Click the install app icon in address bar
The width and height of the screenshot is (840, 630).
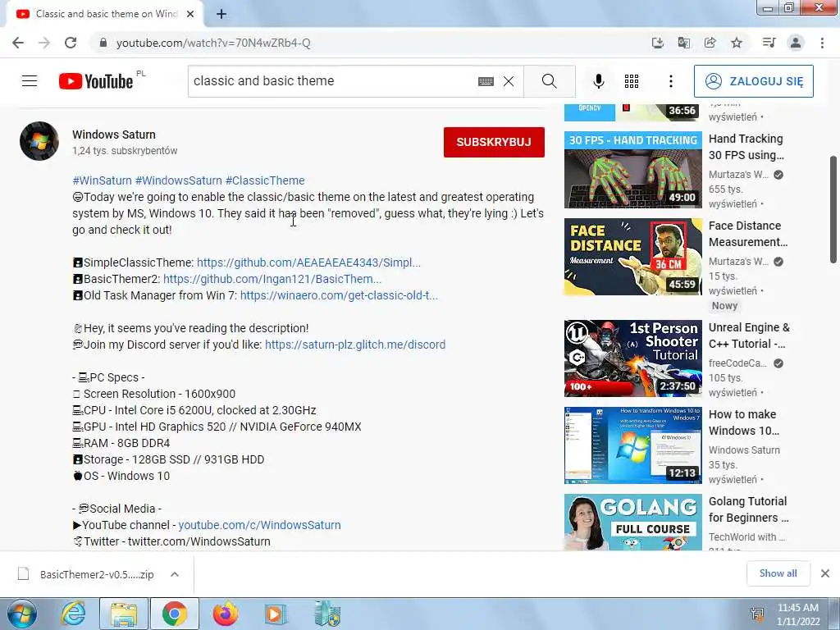657,43
